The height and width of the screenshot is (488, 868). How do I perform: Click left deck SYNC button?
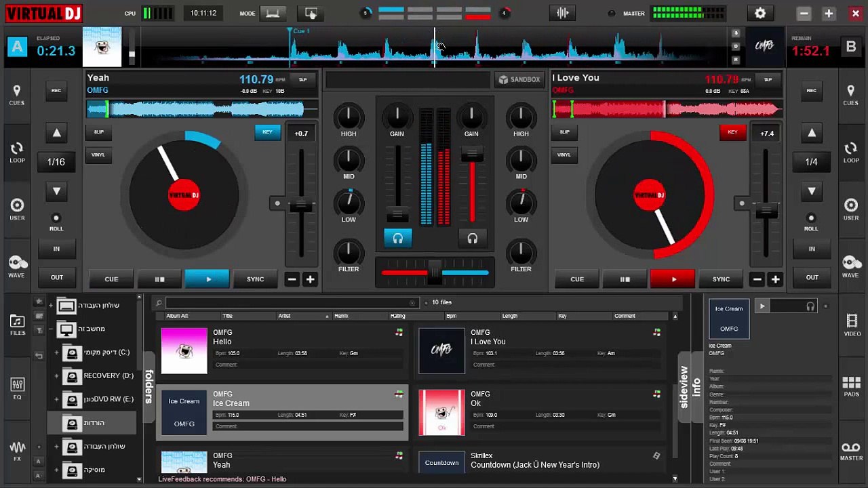255,279
